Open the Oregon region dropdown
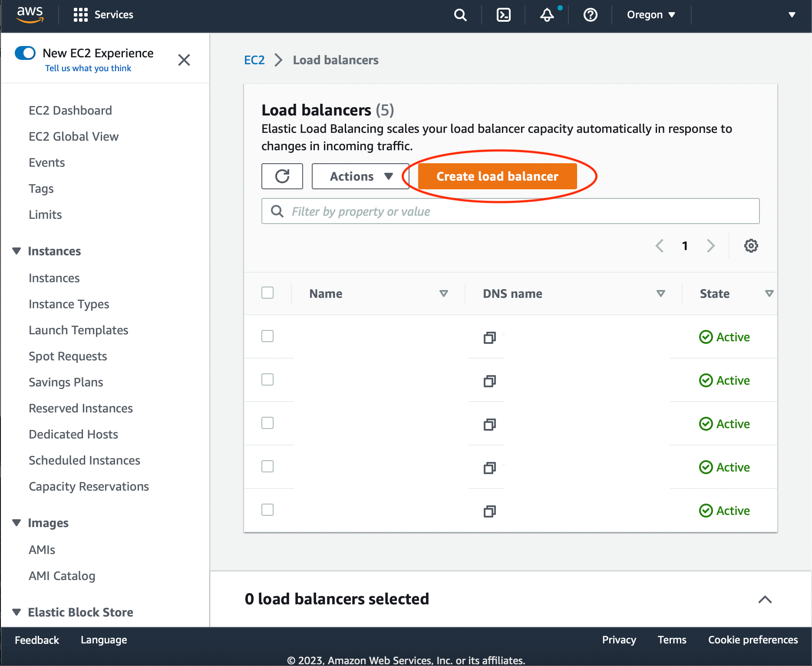 (651, 15)
